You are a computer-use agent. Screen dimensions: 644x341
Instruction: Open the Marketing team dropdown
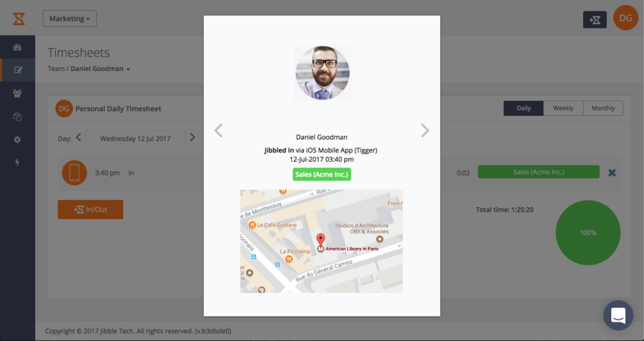(x=69, y=19)
